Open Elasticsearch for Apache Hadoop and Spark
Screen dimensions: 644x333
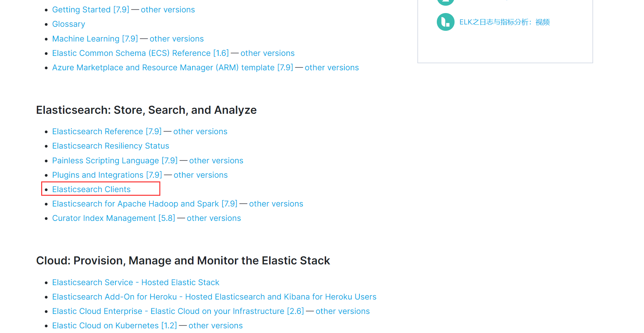[145, 204]
